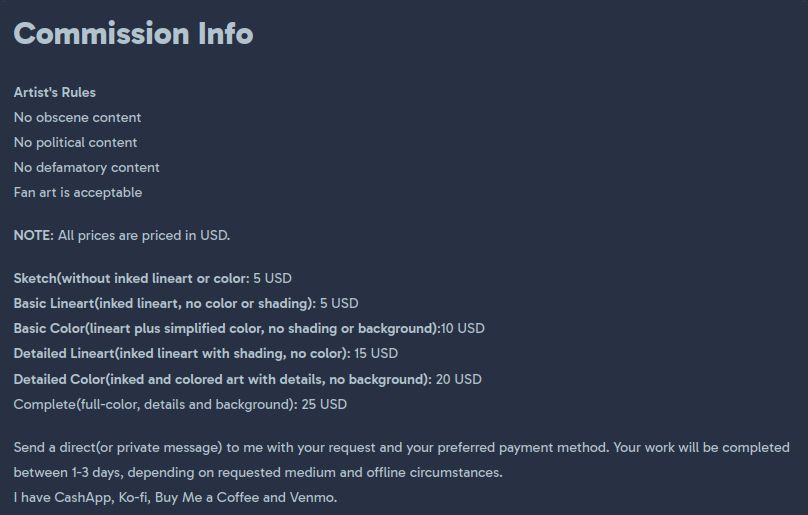Screen dimensions: 808x515
Task: Select the No political content rule
Action: coord(75,142)
